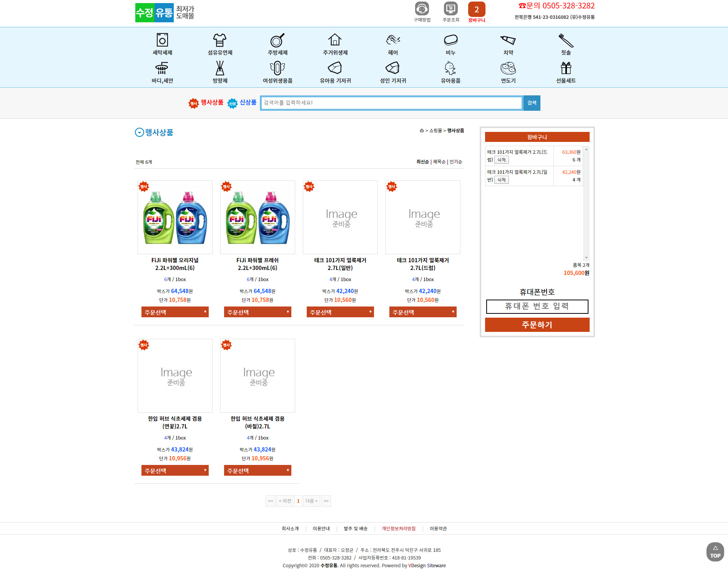Open 발주 및 배송 footer menu item
This screenshot has width=728, height=588.
coord(356,529)
